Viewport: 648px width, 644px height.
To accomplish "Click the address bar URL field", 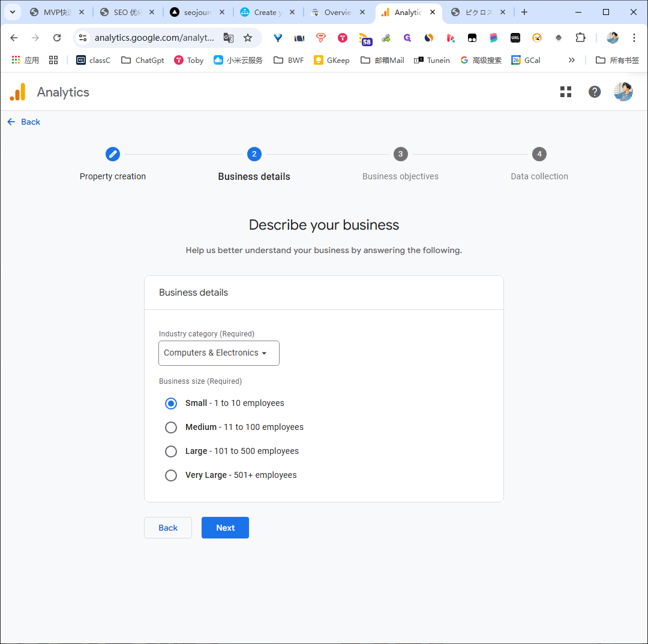I will (x=154, y=38).
